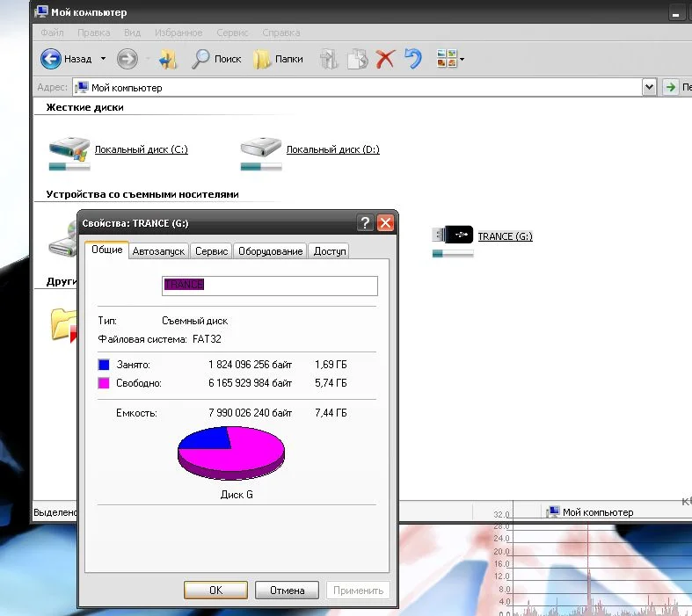Click the removable drive icon behind the dialog
692x616 pixels.
point(62,239)
